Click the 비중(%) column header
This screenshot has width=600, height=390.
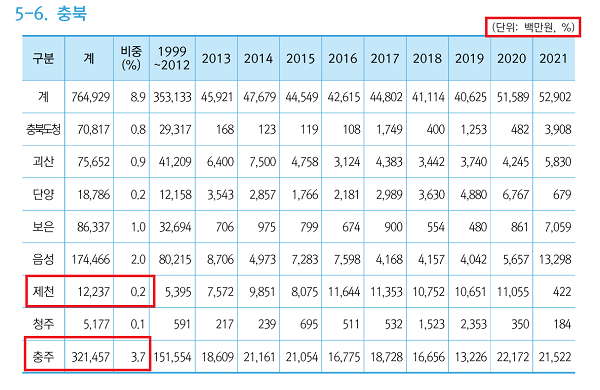(131, 58)
